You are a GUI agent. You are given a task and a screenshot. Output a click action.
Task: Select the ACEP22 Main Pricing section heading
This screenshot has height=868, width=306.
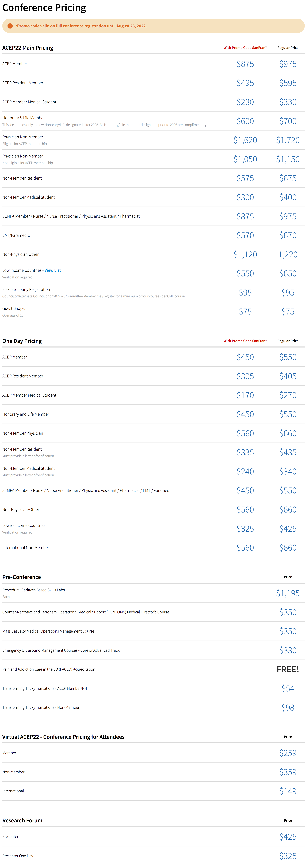point(28,48)
